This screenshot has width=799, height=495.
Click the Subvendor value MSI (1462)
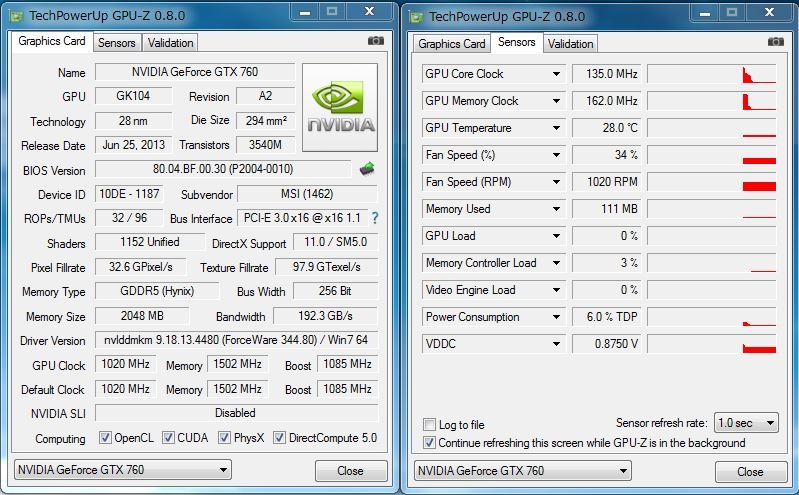307,194
